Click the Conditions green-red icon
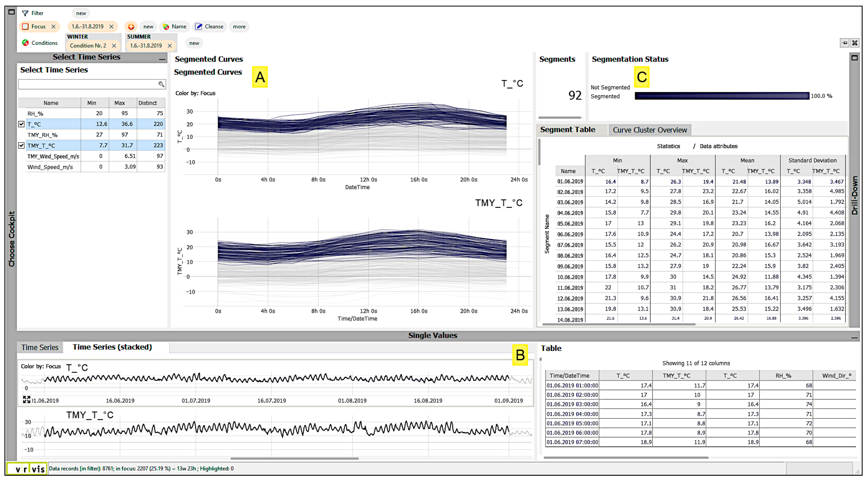 pos(25,43)
